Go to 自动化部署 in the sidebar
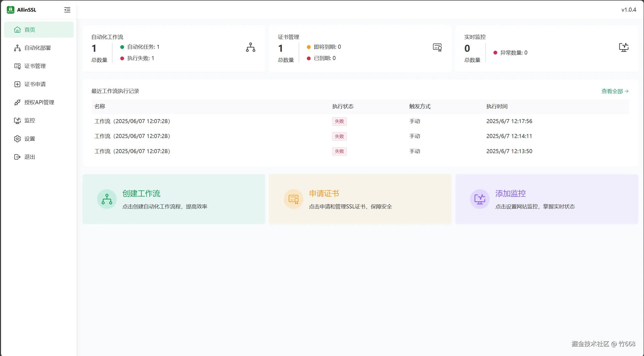The width and height of the screenshot is (644, 356). click(37, 48)
